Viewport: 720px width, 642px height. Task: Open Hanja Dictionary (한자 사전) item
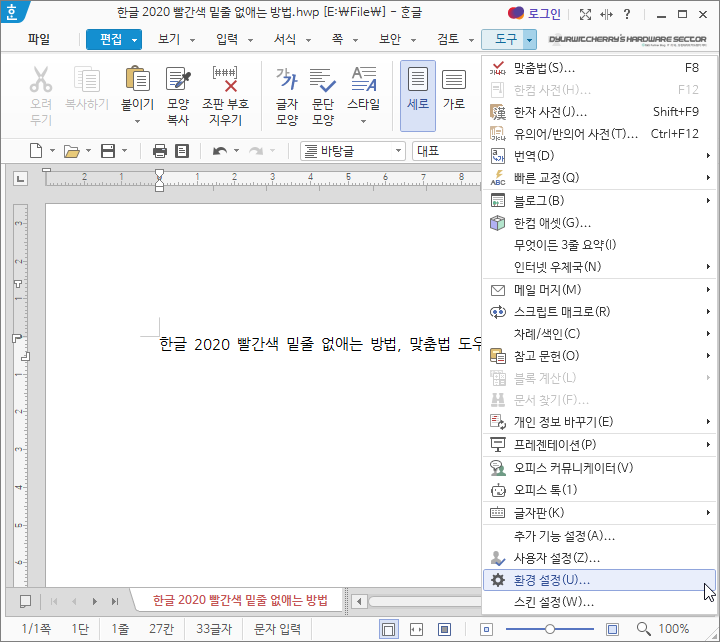click(x=599, y=112)
